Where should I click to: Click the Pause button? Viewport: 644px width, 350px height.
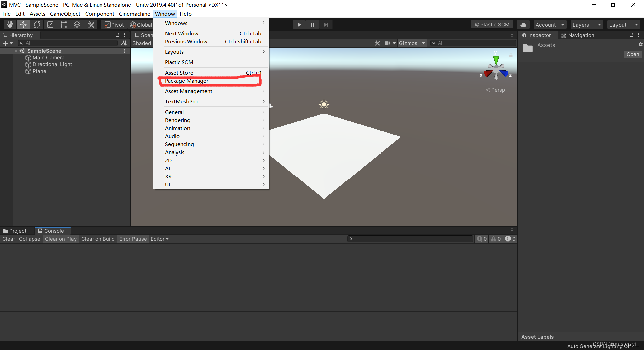(x=313, y=25)
